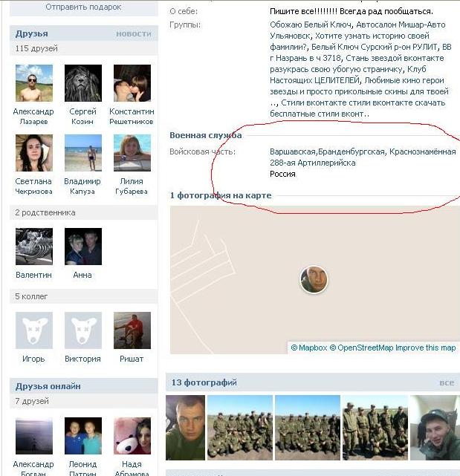Open Анна's relative profile photo
460x476 pixels.
[x=83, y=247]
